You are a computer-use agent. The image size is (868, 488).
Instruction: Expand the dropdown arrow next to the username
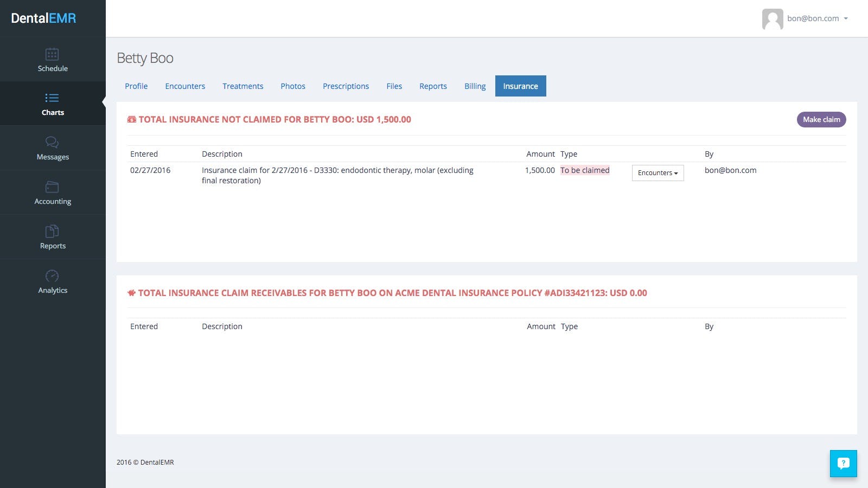point(846,18)
